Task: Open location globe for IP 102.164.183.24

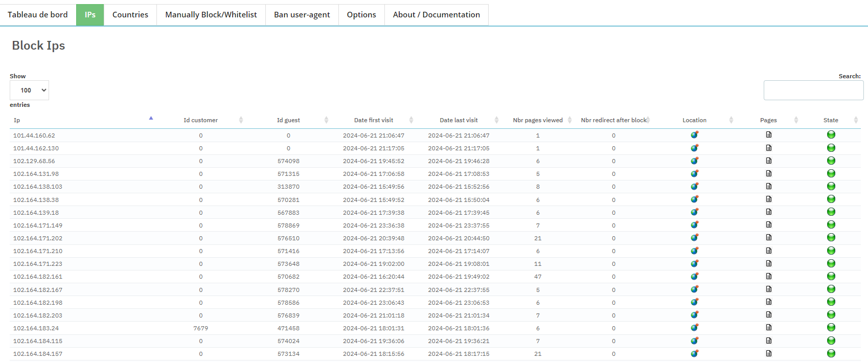Action: (x=694, y=327)
